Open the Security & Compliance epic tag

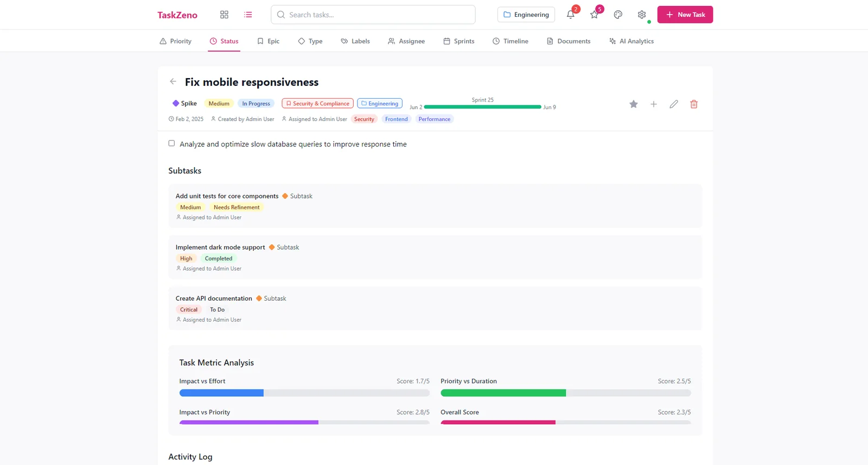click(x=317, y=104)
